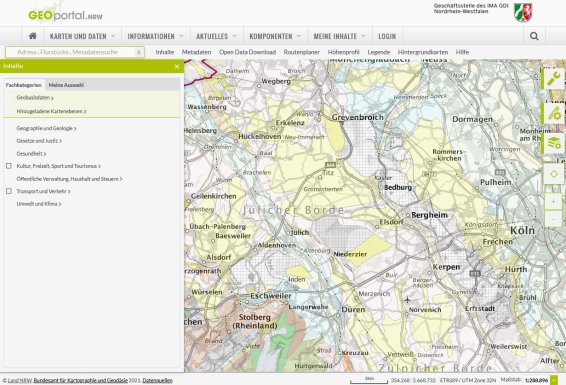Screen dimensions: 566x385
Task: Click the Bergheim label on the map
Action: click(429, 215)
